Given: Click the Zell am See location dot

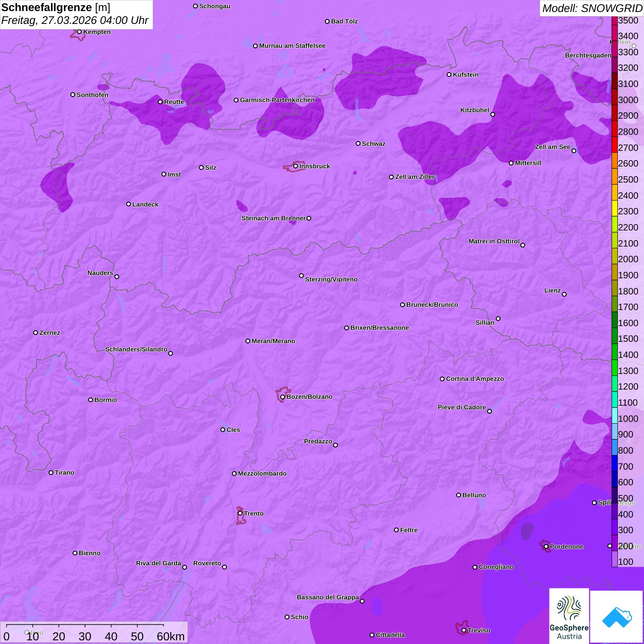Looking at the screenshot, I should click(574, 151).
